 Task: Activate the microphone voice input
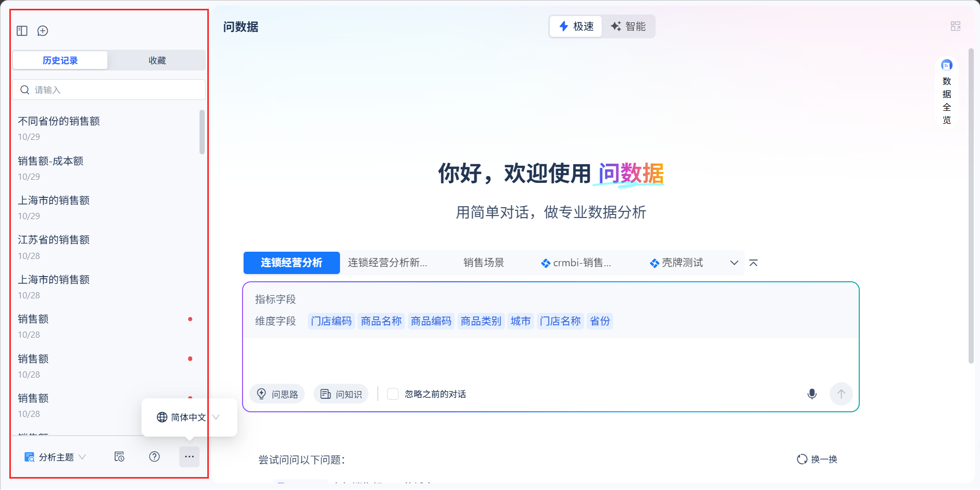(x=812, y=394)
